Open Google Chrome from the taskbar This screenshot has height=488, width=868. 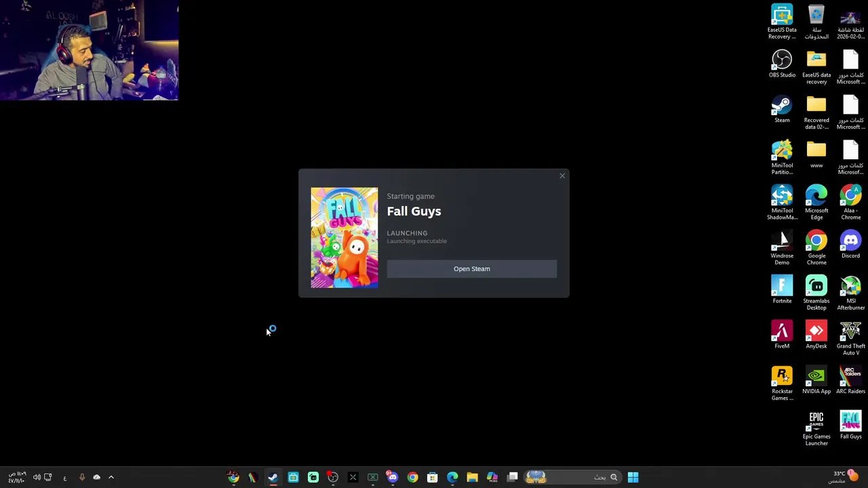[x=412, y=477]
